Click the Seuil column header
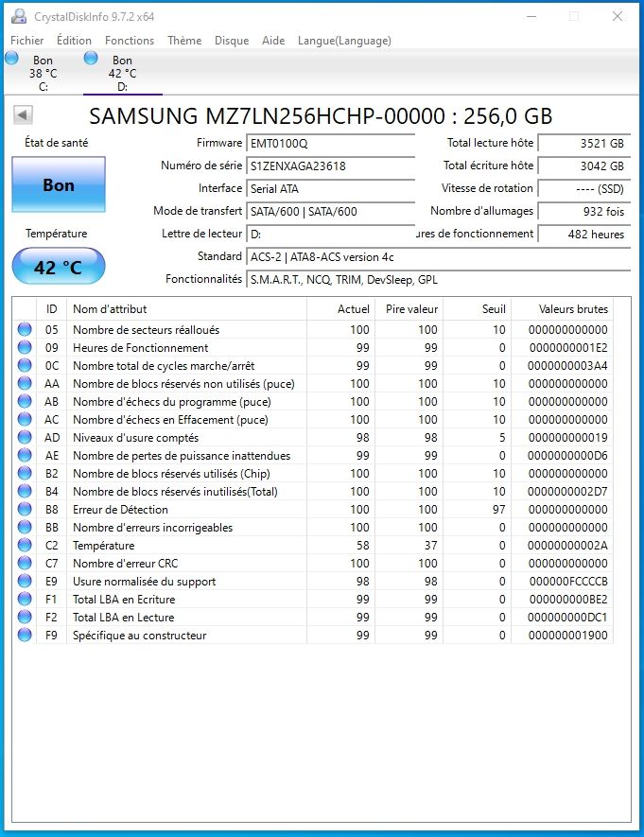 477,309
